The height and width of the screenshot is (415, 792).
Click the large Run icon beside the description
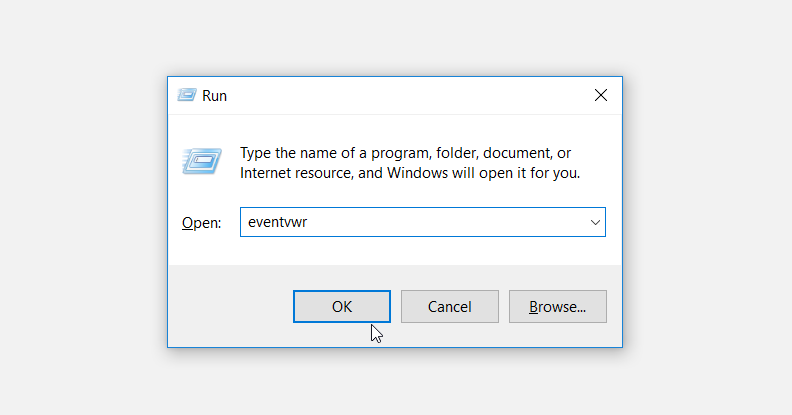(x=201, y=161)
